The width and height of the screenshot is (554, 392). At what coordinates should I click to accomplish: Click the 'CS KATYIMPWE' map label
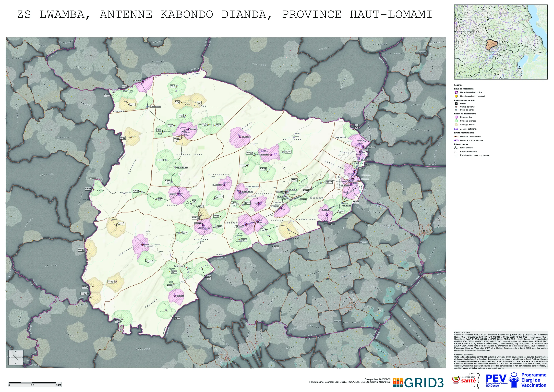tap(265, 155)
